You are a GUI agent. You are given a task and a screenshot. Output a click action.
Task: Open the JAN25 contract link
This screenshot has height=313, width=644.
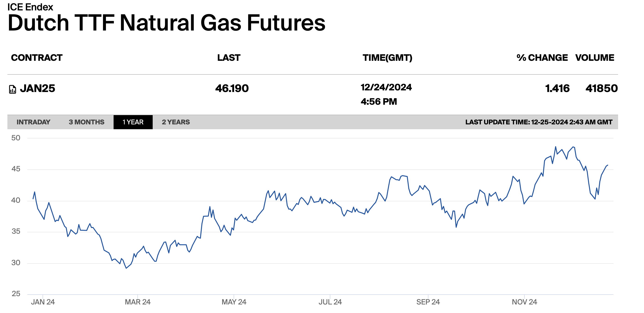pos(37,89)
